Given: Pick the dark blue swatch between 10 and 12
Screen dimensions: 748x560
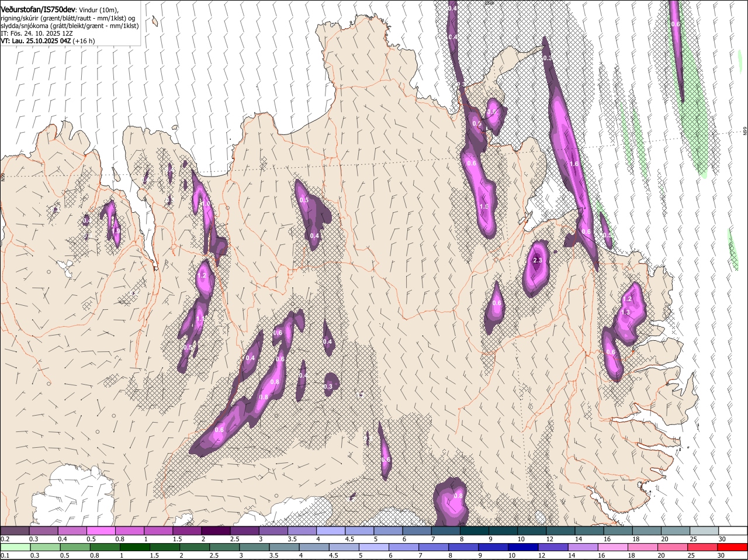Looking at the screenshot, I should [x=524, y=547].
